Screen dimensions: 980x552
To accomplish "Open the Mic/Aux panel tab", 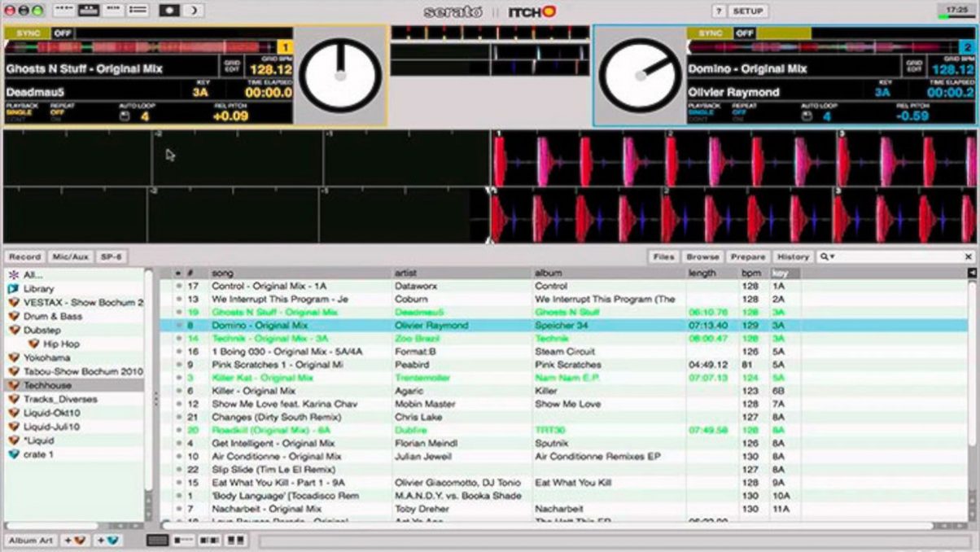I will [x=70, y=256].
